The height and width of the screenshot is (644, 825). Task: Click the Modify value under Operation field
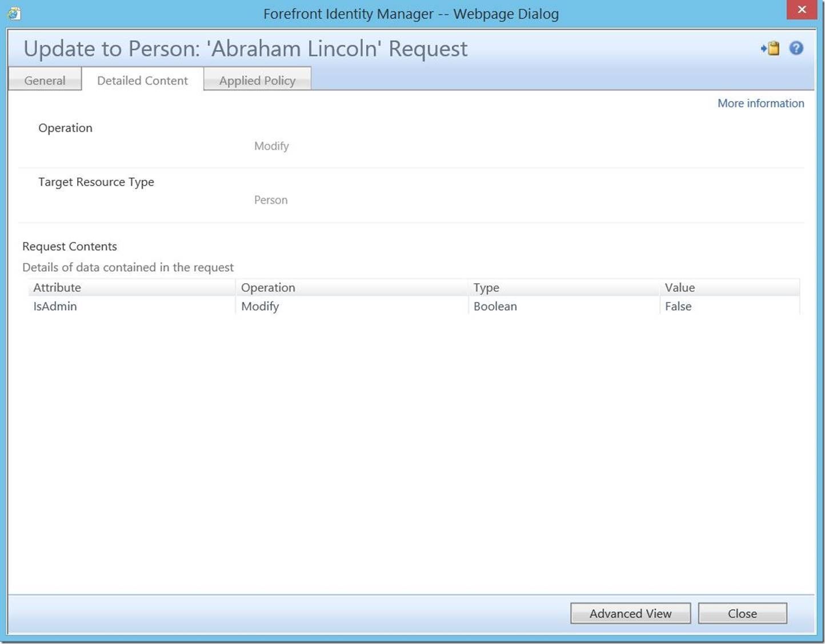coord(271,146)
